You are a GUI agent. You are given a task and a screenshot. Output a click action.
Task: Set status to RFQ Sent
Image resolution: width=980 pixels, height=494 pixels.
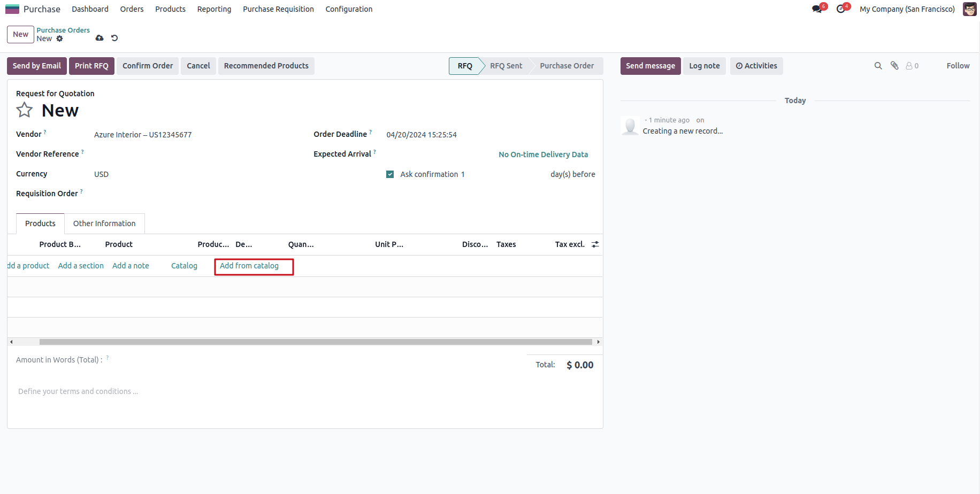pyautogui.click(x=506, y=66)
